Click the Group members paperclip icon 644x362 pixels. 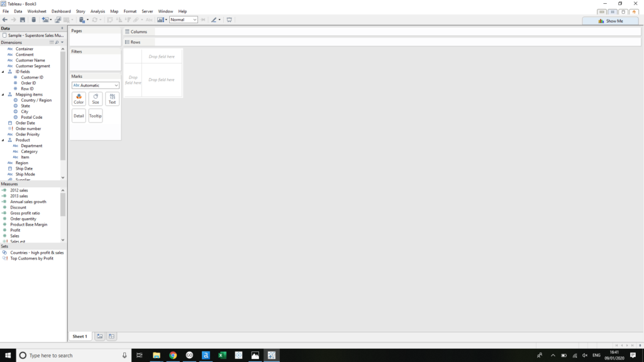click(136, 19)
